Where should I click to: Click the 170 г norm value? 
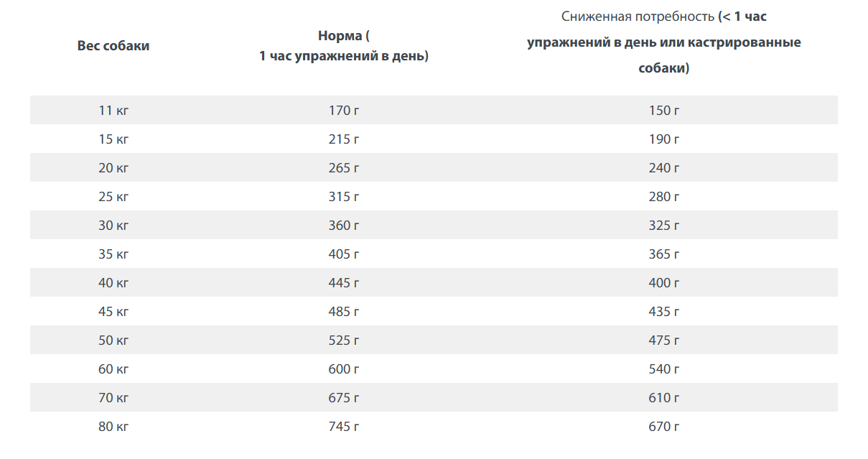[343, 111]
